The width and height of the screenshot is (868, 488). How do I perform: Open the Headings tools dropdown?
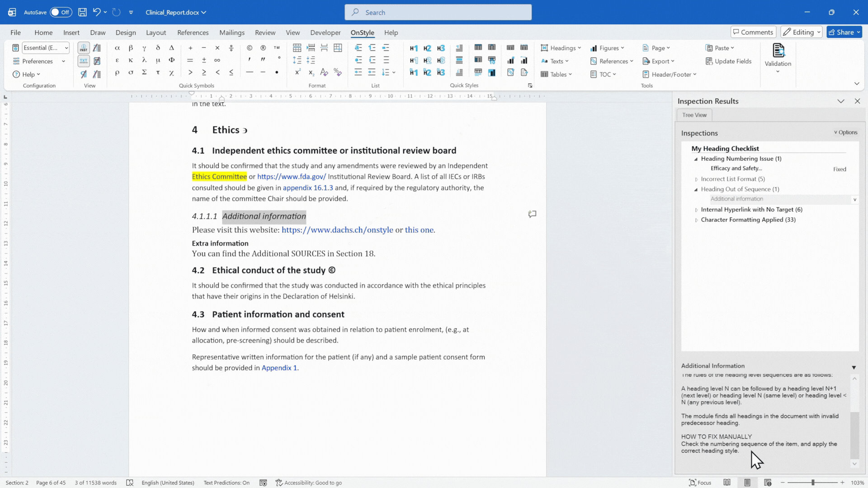561,48
